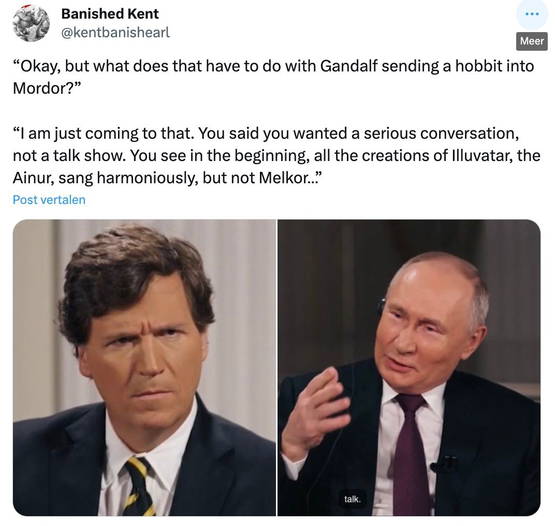Click the "Meer" tooltip label
Viewport: 555px width, 526px height.
(x=532, y=41)
